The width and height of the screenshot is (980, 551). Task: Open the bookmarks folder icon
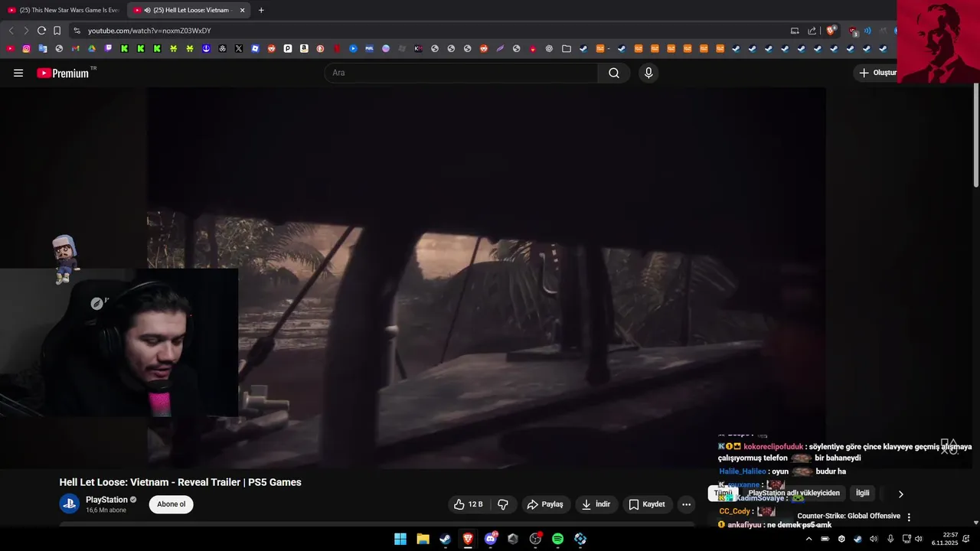(x=567, y=48)
